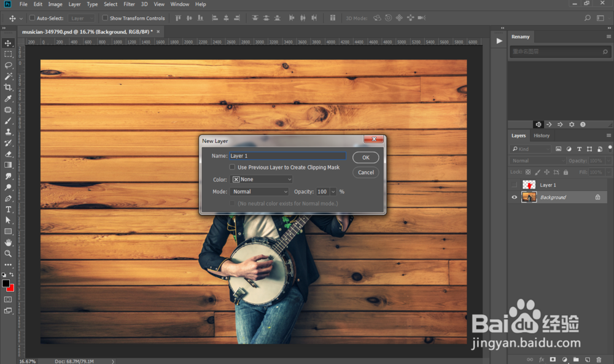Click the background red color swatch
The image size is (614, 364).
click(x=11, y=289)
